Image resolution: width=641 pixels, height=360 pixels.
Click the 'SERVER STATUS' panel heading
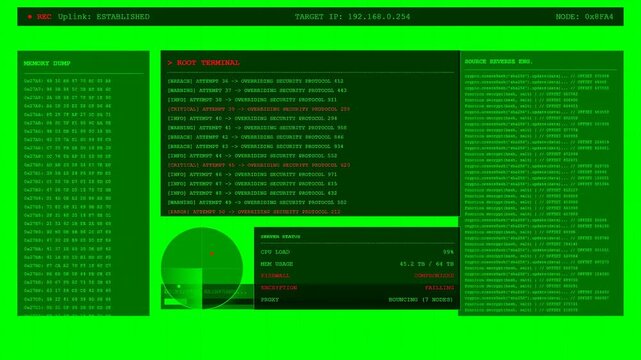pyautogui.click(x=280, y=237)
